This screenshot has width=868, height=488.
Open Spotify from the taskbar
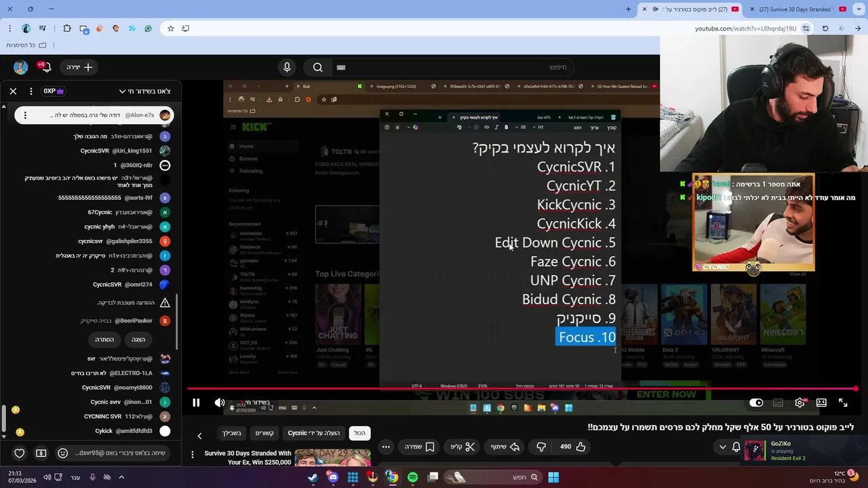[x=412, y=477]
